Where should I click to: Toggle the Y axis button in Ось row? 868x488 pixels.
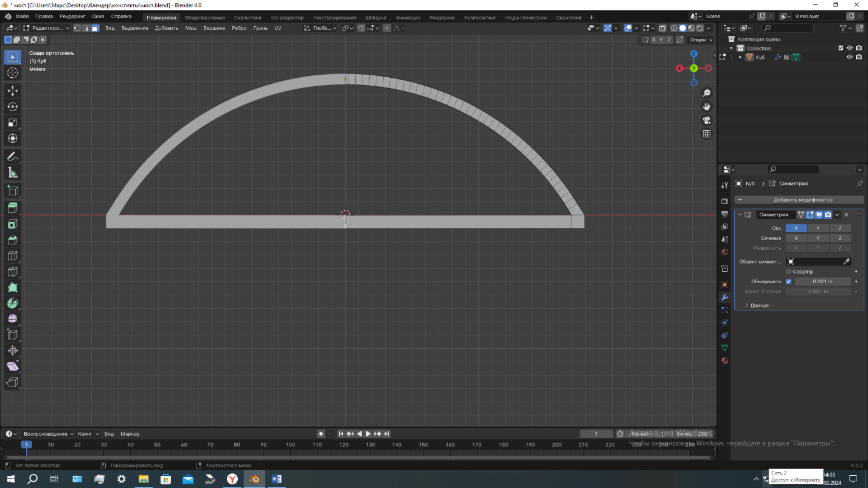818,229
